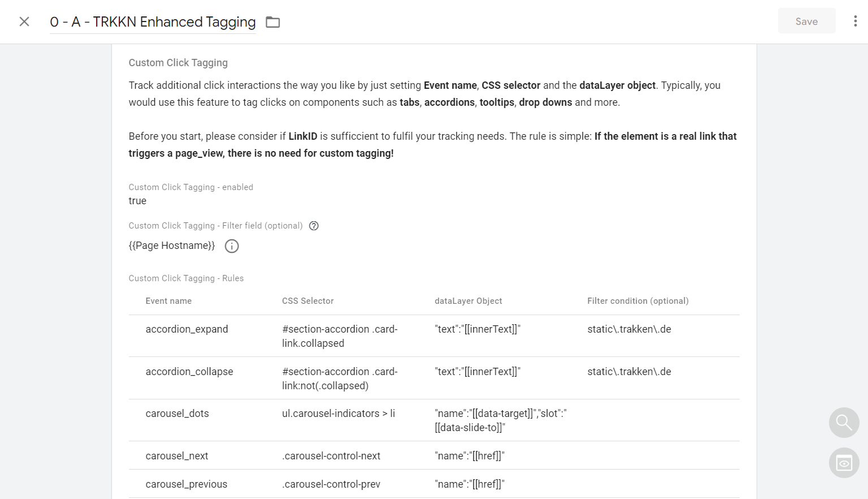Click the Save button

(x=806, y=21)
